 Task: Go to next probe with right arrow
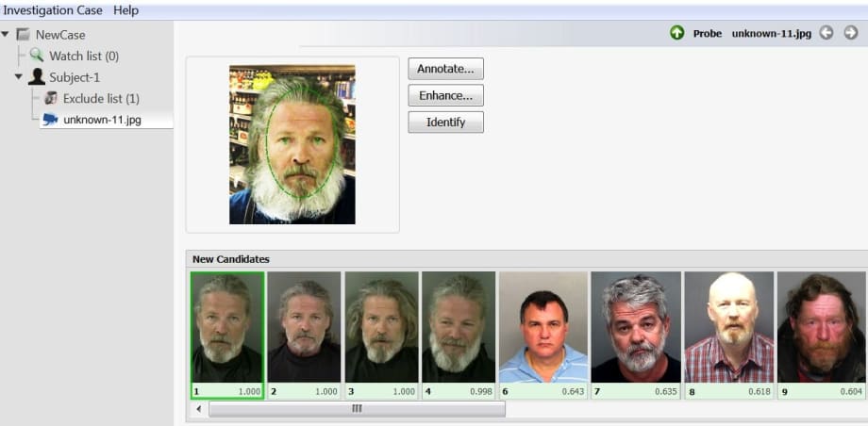coord(851,33)
